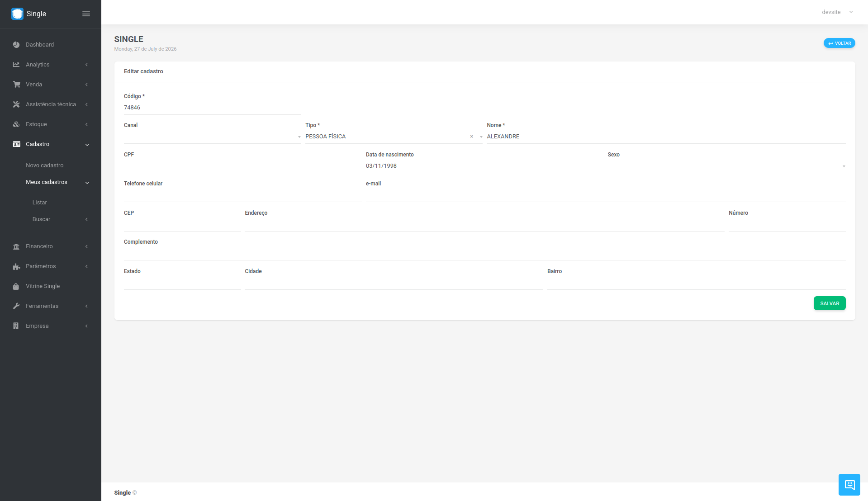
Task: Clear the Tipo selection with x
Action: pos(471,137)
